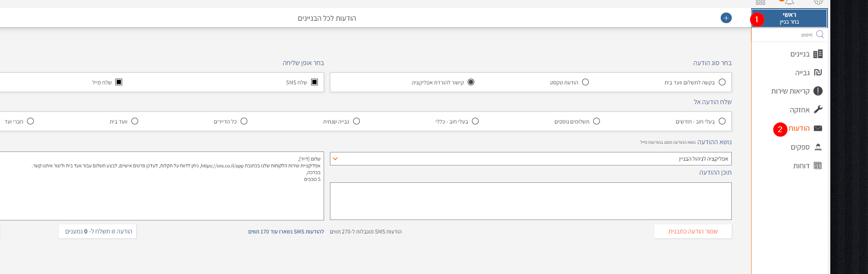Toggle the שלח מייל checkbox
Viewport: 868px width, 274px height.
point(119,82)
